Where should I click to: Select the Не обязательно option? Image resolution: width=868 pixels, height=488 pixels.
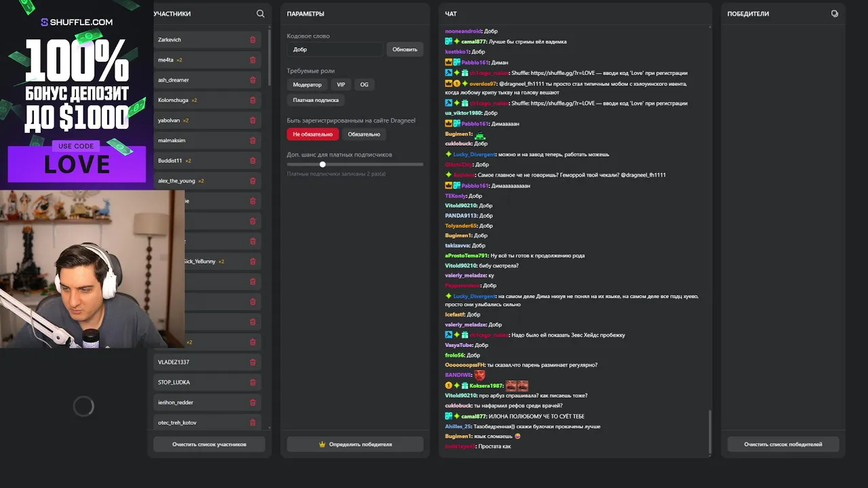coord(313,134)
